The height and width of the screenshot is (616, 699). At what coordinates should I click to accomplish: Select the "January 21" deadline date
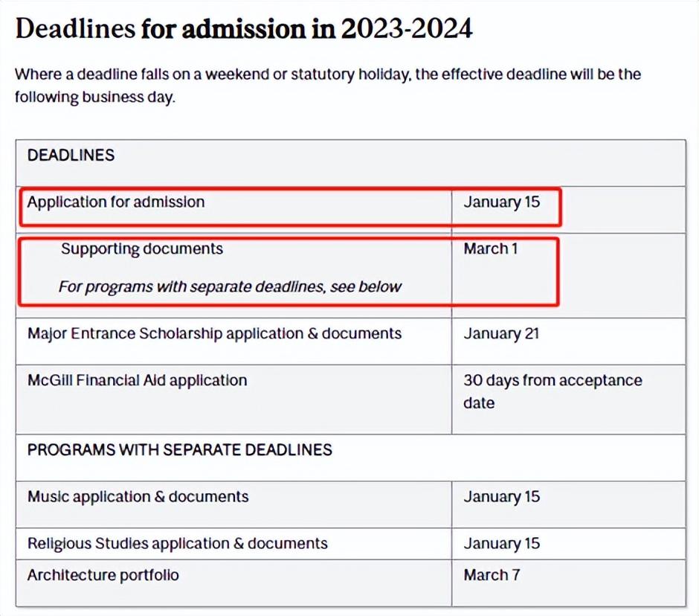pyautogui.click(x=502, y=333)
